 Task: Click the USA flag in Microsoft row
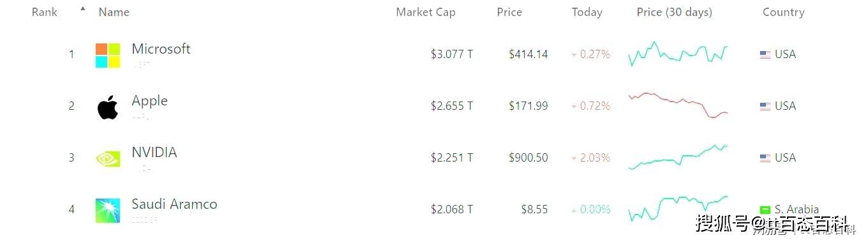point(765,55)
